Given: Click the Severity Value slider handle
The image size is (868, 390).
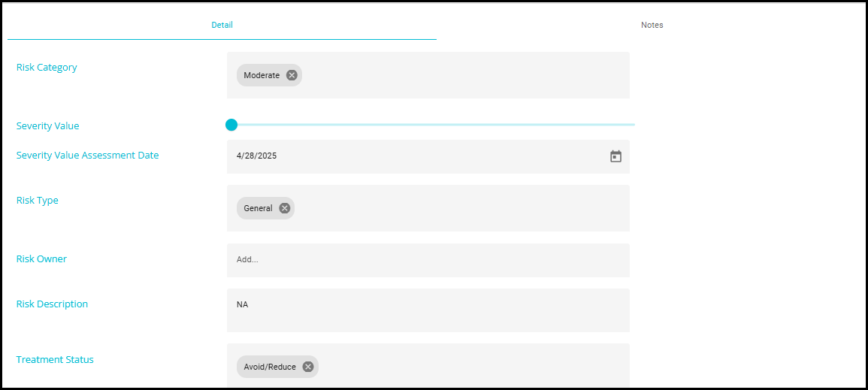Looking at the screenshot, I should click(x=231, y=125).
